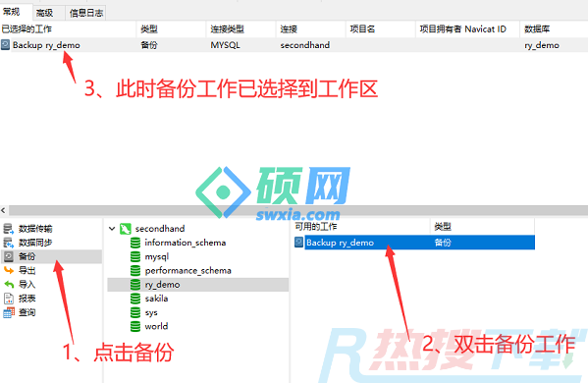The image size is (588, 383).
Task: Select 导入 job type
Action: pyautogui.click(x=27, y=285)
